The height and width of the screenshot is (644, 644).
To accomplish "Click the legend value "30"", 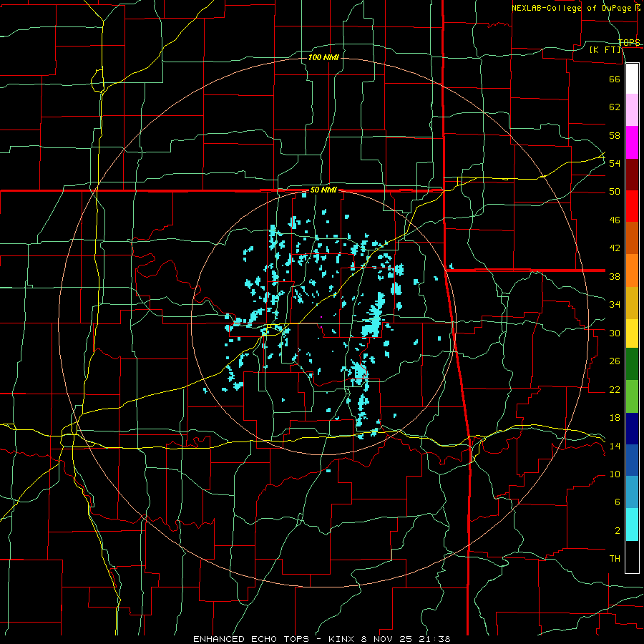I will click(x=615, y=333).
